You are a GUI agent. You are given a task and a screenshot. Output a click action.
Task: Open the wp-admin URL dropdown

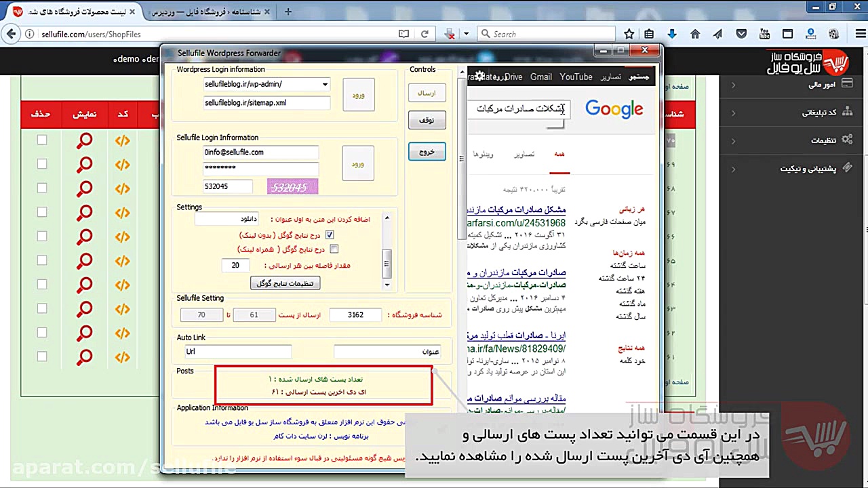[325, 84]
